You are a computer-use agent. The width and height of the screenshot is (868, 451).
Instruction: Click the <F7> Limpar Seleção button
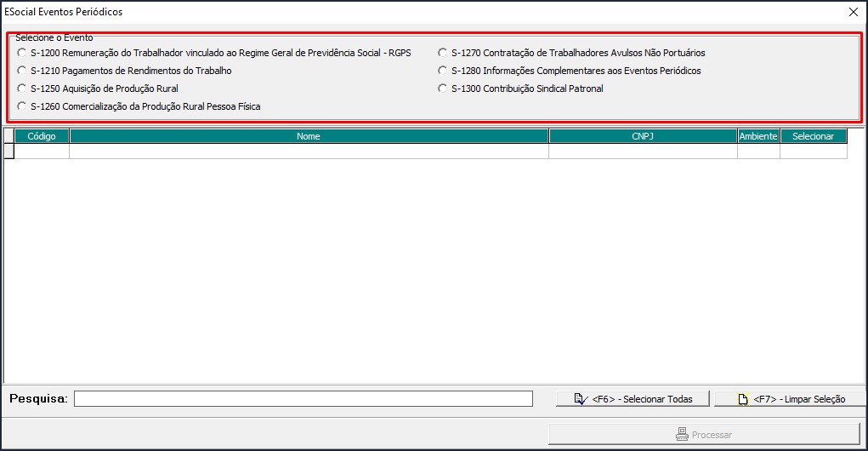point(790,399)
